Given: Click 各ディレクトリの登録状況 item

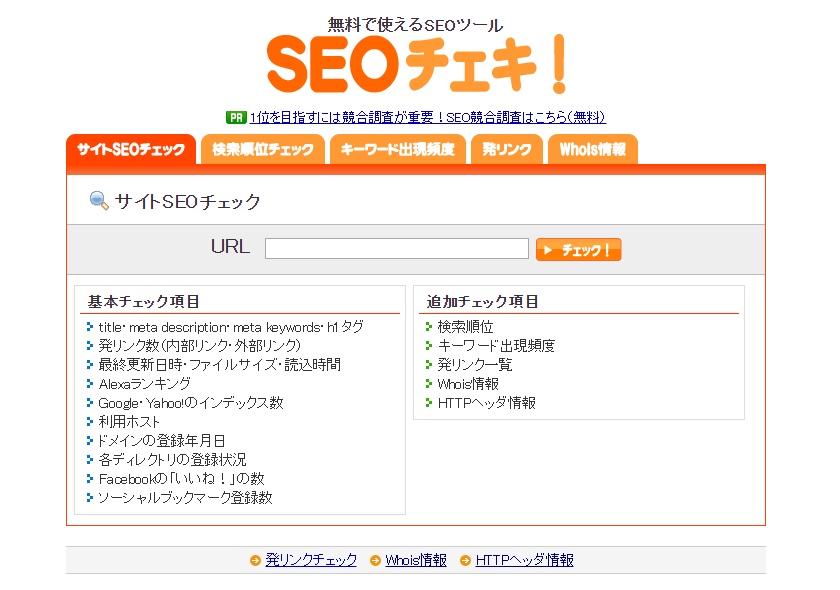Looking at the screenshot, I should pyautogui.click(x=172, y=460).
